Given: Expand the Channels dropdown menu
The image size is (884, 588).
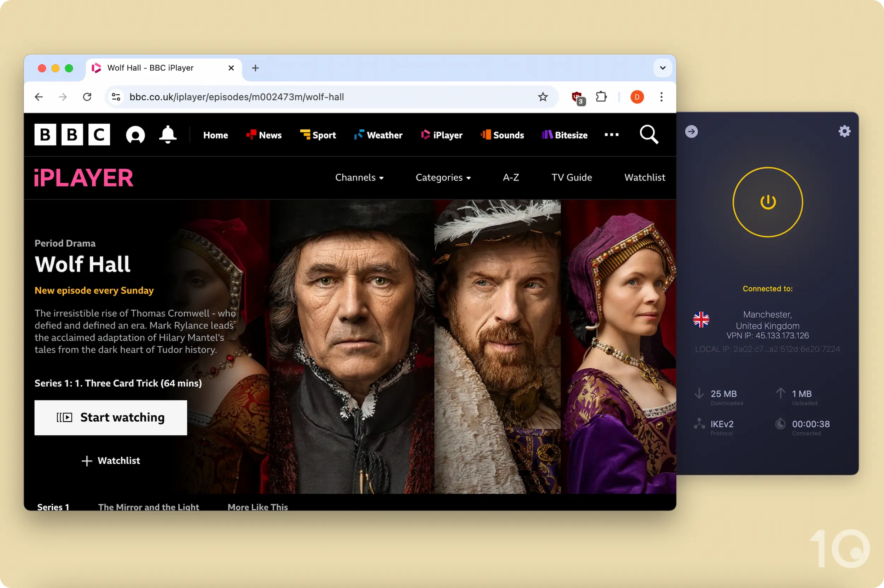Looking at the screenshot, I should [x=359, y=177].
